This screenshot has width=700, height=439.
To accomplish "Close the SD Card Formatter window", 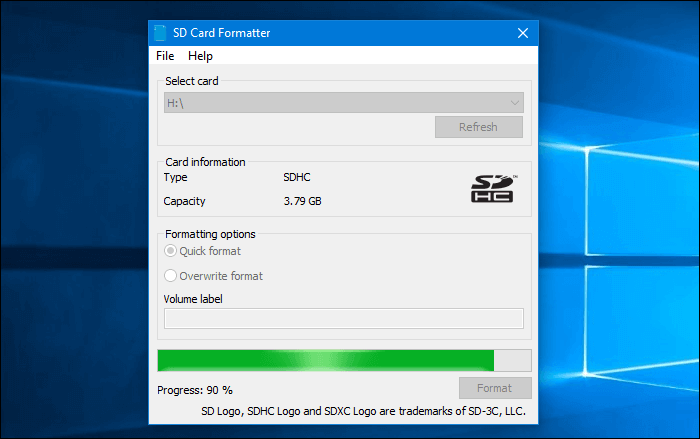I will (522, 33).
